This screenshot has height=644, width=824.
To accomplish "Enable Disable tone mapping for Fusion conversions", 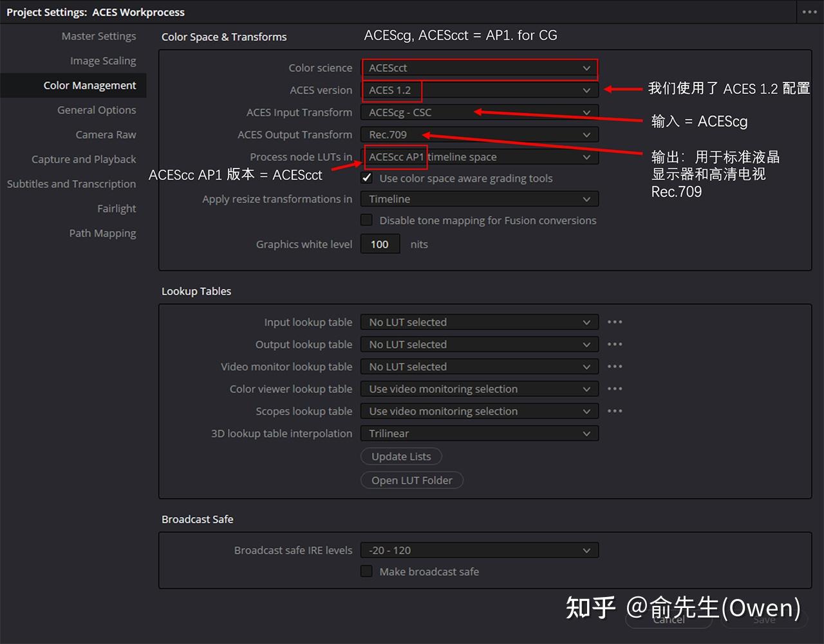I will click(366, 220).
